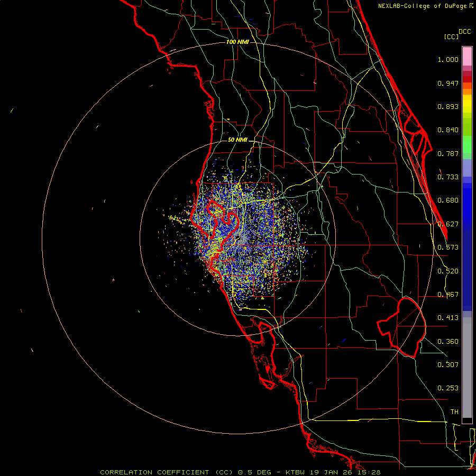Screen dimensions: 476x476
Task: Click the 1.000 scale value
Action: point(448,59)
